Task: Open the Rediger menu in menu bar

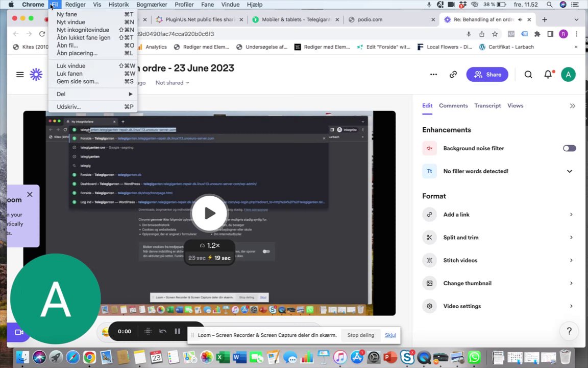Action: pyautogui.click(x=75, y=5)
